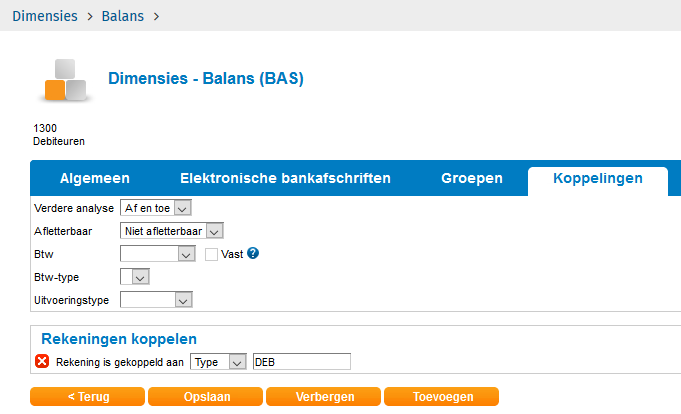Open the Btw dropdown
The image size is (681, 414).
(156, 254)
